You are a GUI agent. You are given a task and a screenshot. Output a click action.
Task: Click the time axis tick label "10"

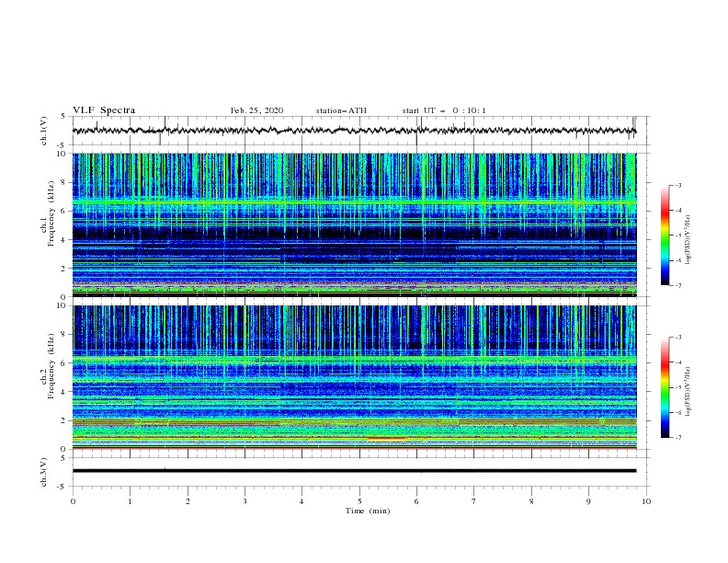click(646, 501)
